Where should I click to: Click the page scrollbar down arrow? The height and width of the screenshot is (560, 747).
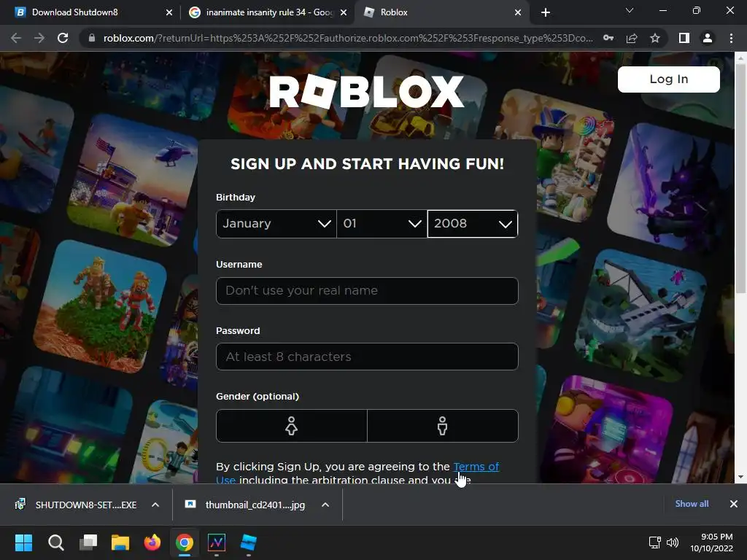click(x=741, y=477)
